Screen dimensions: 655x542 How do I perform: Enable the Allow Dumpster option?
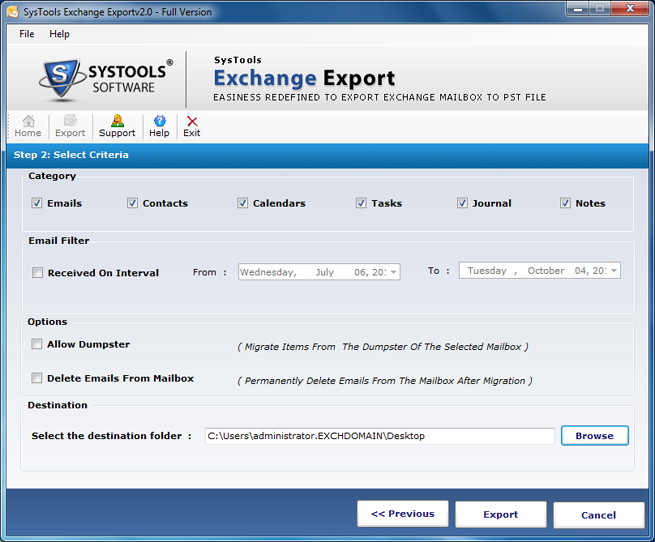click(x=37, y=344)
